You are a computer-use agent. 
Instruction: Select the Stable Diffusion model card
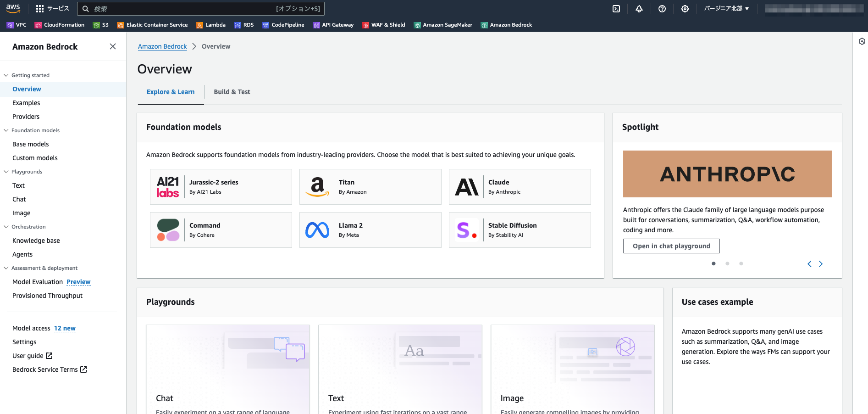pos(520,230)
